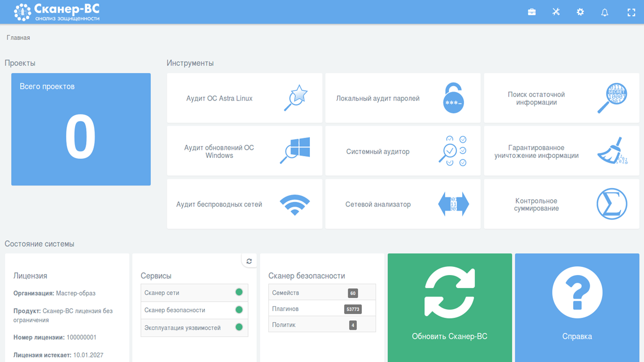Click green status dot for Сканер безопасности service

[x=239, y=310]
